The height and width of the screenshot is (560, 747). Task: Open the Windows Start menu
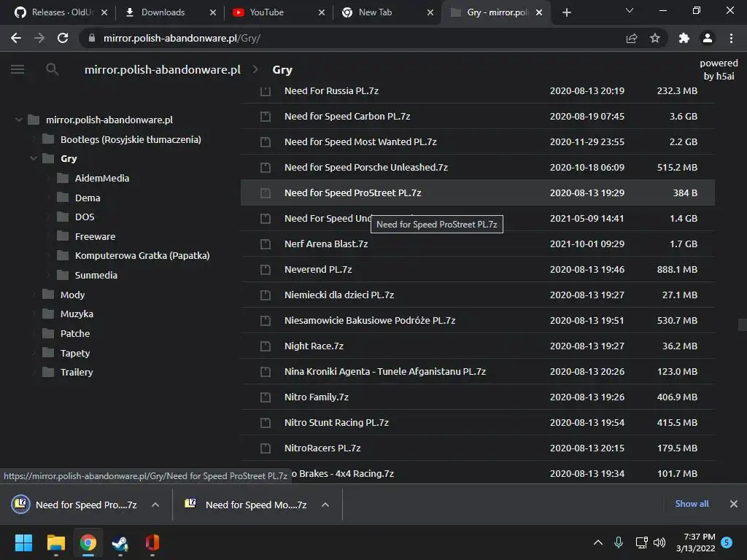click(23, 542)
